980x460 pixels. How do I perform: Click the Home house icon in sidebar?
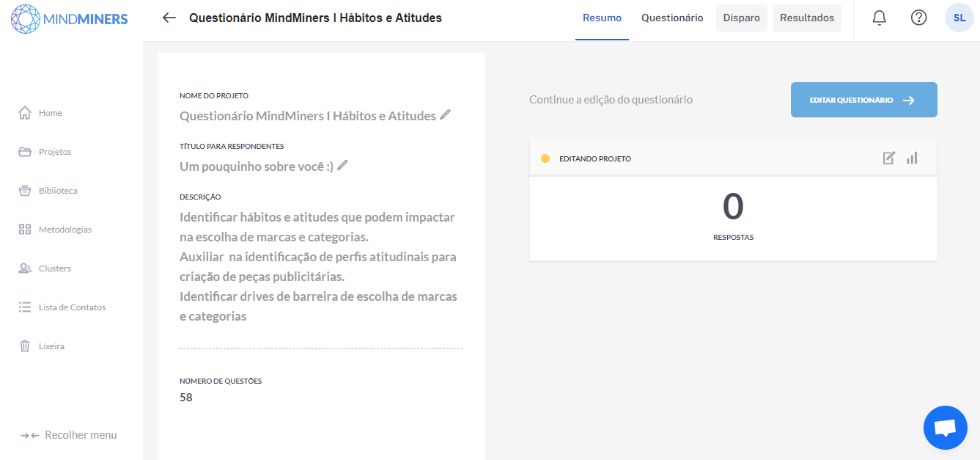(x=24, y=113)
